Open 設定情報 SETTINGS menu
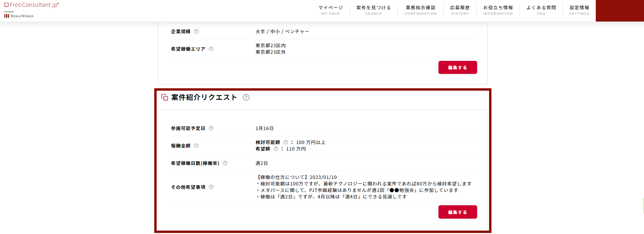 tap(579, 10)
